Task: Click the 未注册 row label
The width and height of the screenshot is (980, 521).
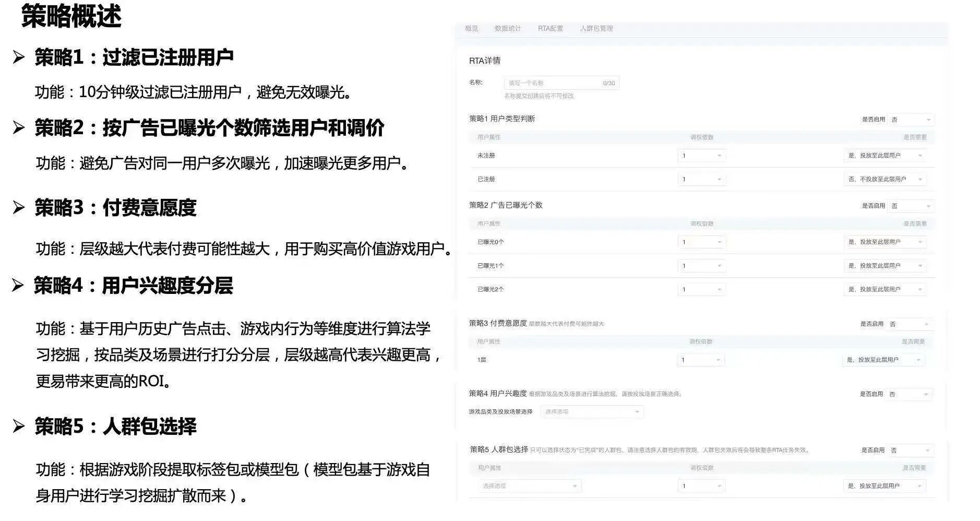Action: point(486,156)
